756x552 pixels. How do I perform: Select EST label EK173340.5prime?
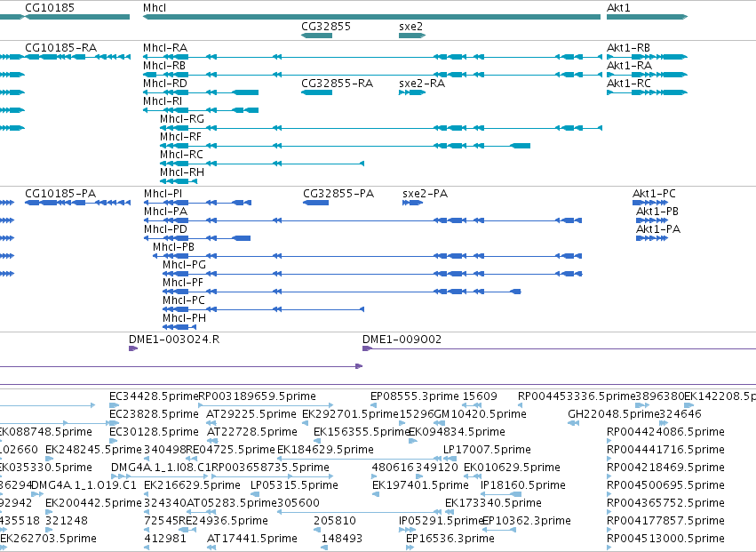[493, 503]
